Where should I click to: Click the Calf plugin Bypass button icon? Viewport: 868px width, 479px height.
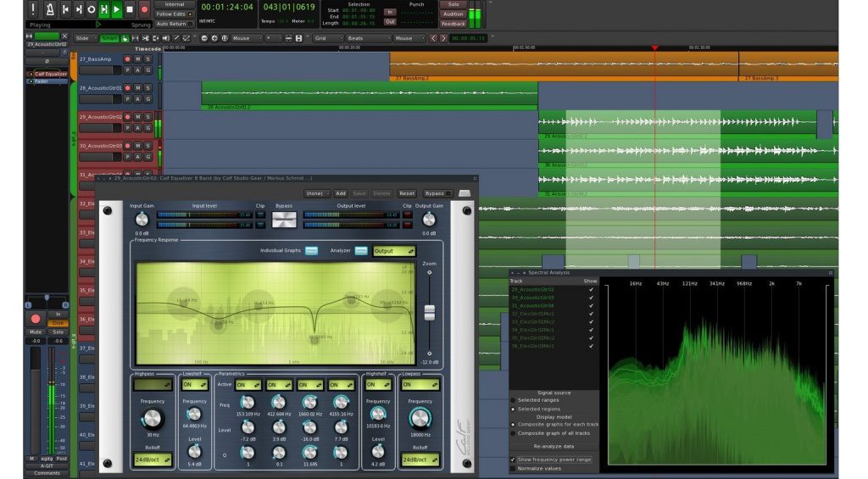[x=284, y=220]
